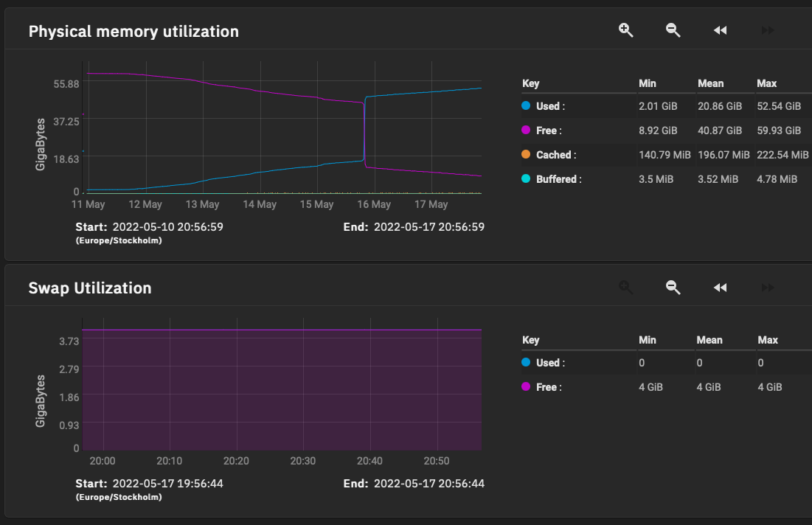Click the blue Used memory legend dot
The height and width of the screenshot is (525, 812).
(526, 106)
